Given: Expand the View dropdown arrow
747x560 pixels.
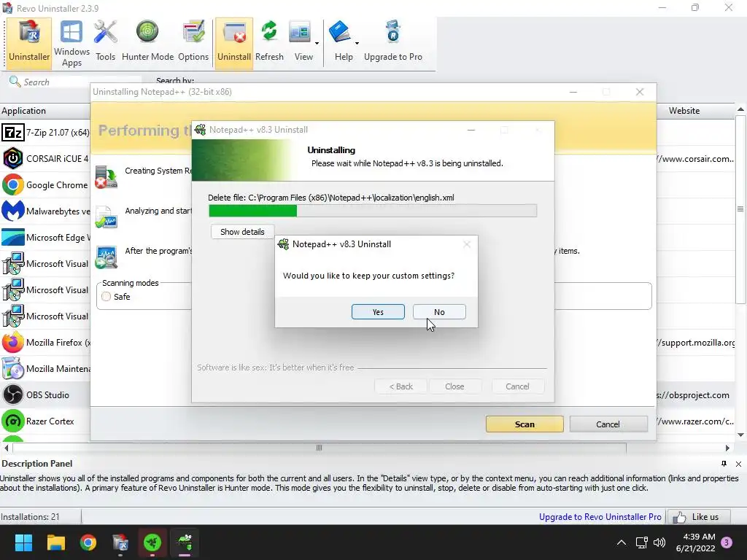Looking at the screenshot, I should (x=317, y=43).
